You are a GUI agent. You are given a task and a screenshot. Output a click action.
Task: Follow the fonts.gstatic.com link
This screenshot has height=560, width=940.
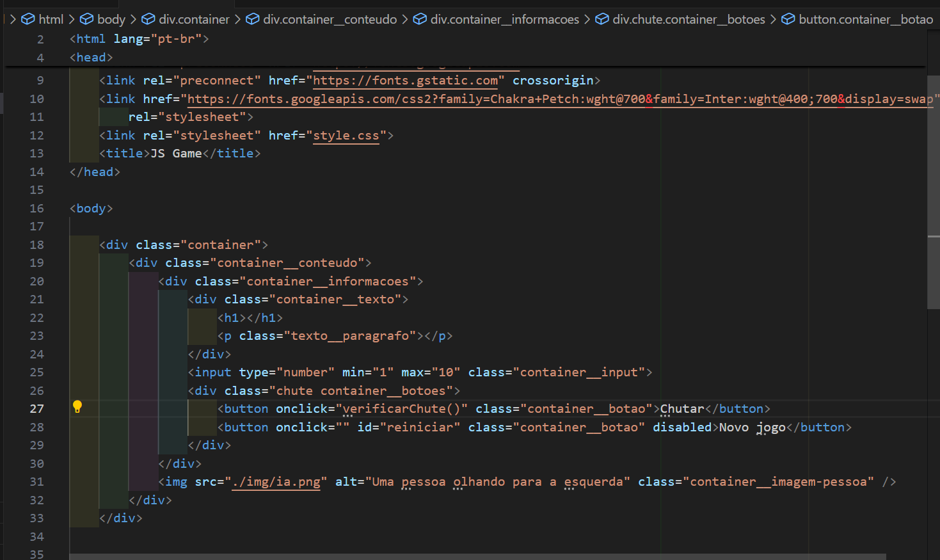point(405,81)
